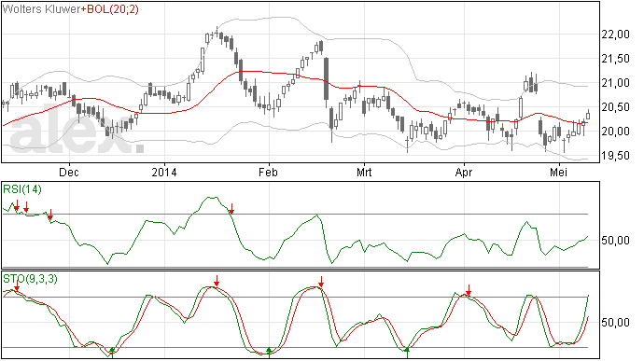Screen dimensions: 644x361
Task: Click the Wolters Kluwer chart title
Action: click(41, 9)
